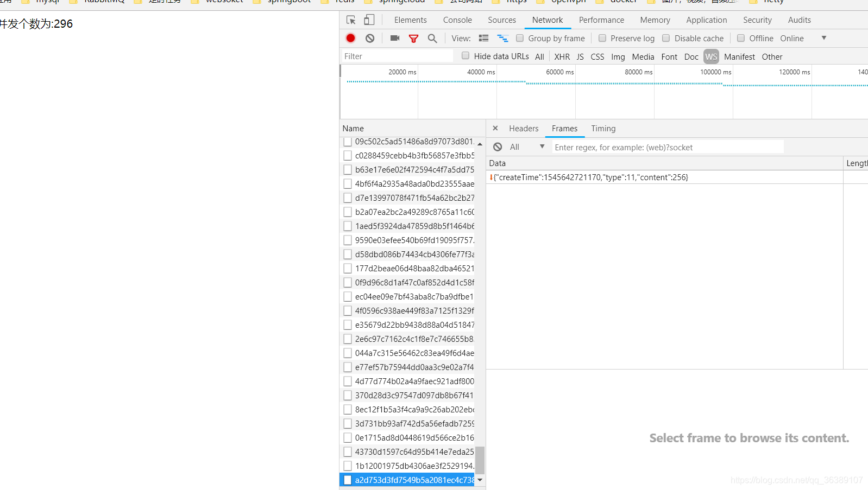868x490 pixels.
Task: Toggle the device toolbar icon
Action: pyautogui.click(x=369, y=20)
